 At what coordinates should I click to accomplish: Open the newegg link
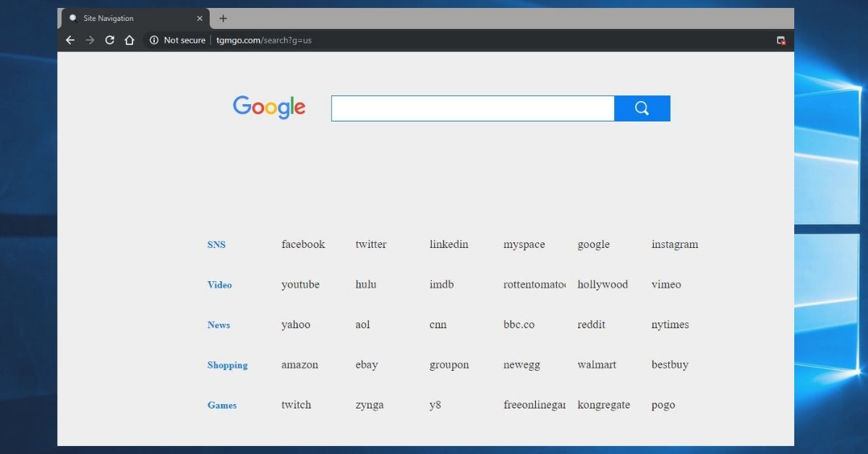[x=522, y=366]
